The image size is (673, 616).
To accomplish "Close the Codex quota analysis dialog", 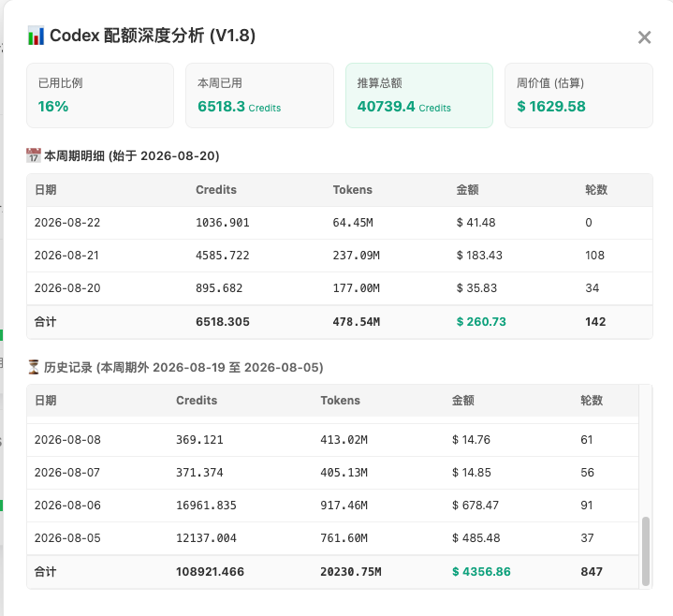I will coord(644,37).
